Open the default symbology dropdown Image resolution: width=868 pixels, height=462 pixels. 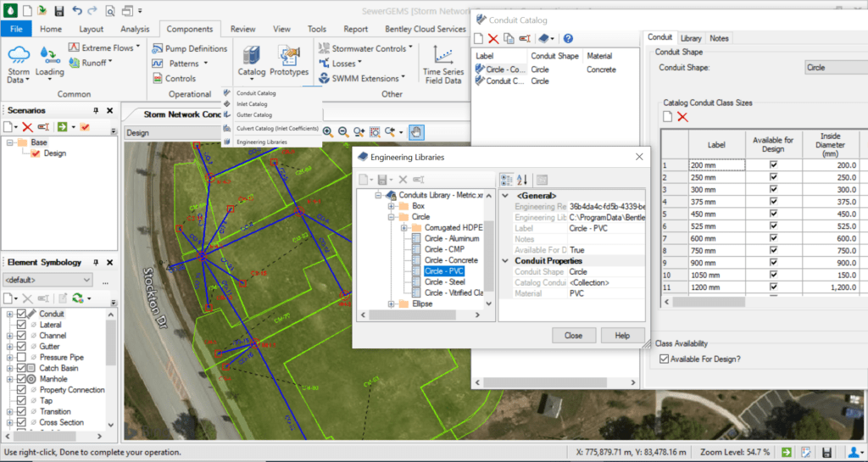pyautogui.click(x=47, y=280)
